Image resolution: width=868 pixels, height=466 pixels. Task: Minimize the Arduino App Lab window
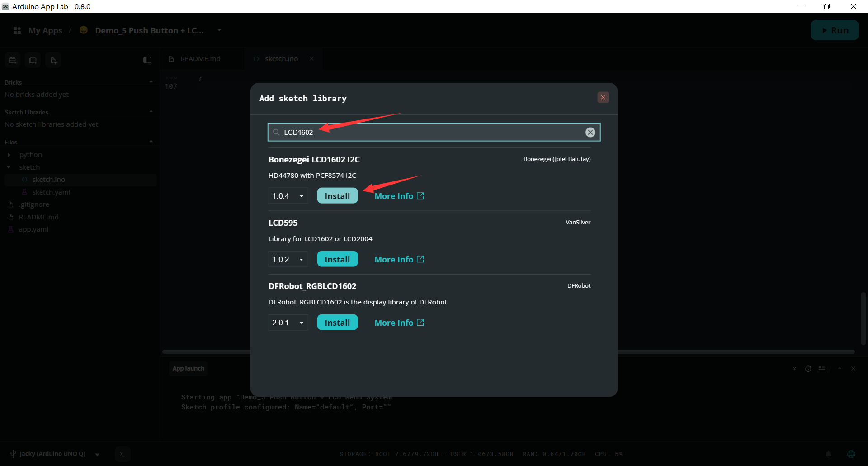pos(801,6)
